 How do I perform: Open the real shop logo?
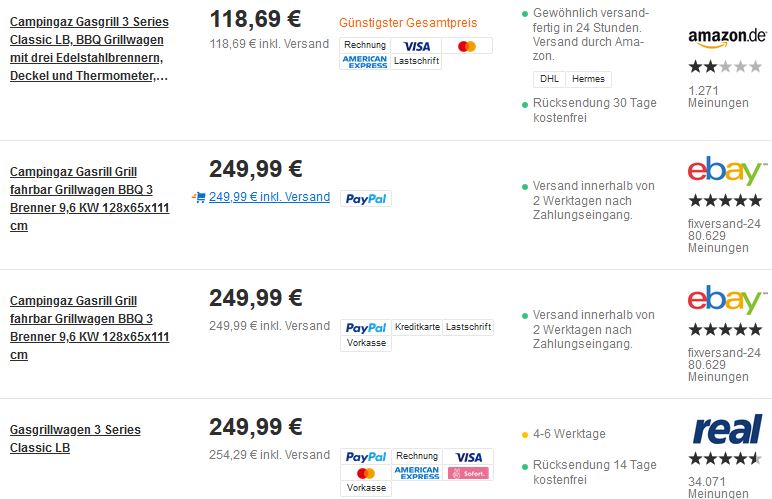click(727, 429)
